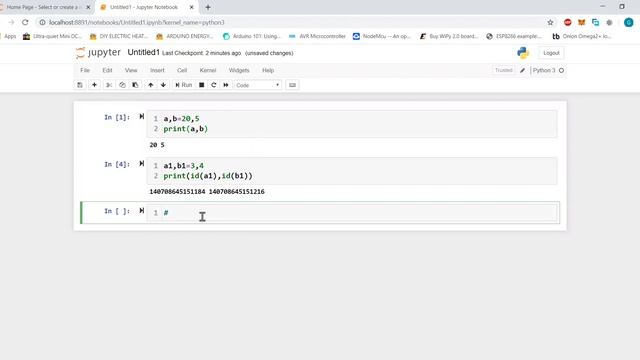Click the Trusted notebook indicator
Viewport: 640px width, 360px height.
click(x=503, y=70)
